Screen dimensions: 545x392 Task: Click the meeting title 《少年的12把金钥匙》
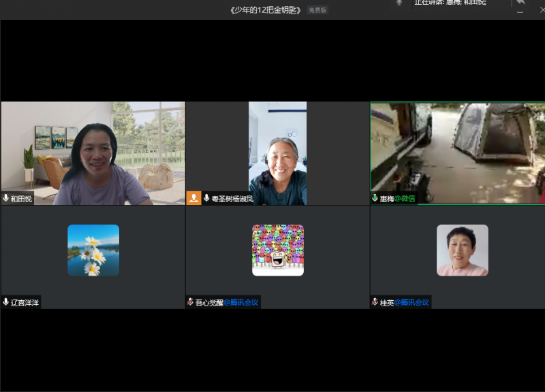point(266,10)
